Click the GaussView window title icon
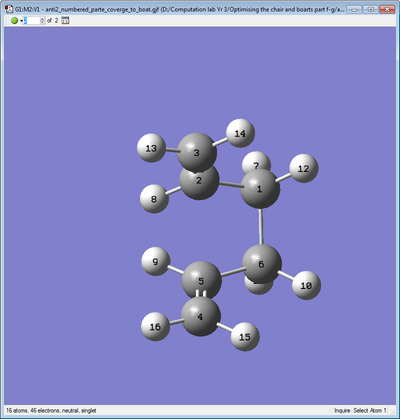Viewport: 400px width, 419px height. point(9,9)
